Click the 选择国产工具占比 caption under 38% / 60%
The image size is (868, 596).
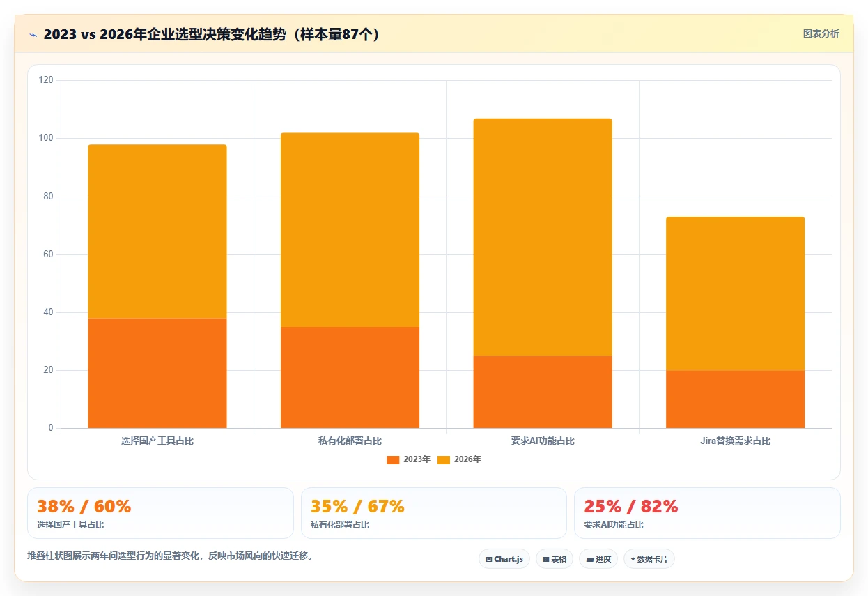[x=70, y=525]
